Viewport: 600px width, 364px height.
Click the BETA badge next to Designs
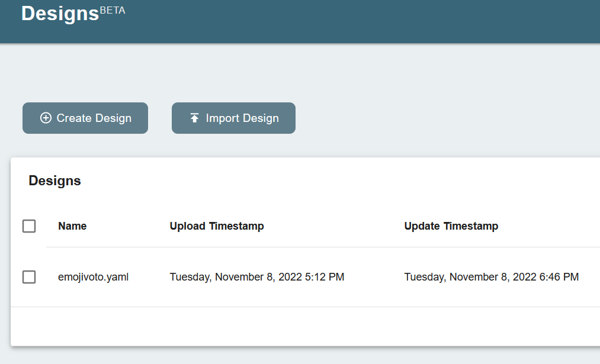click(114, 9)
